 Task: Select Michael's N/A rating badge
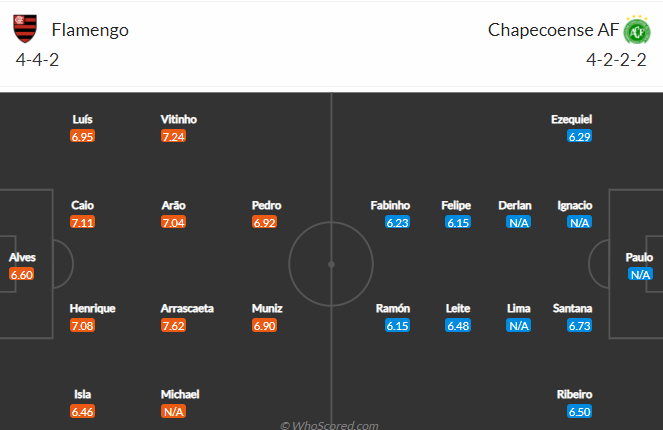pyautogui.click(x=173, y=411)
